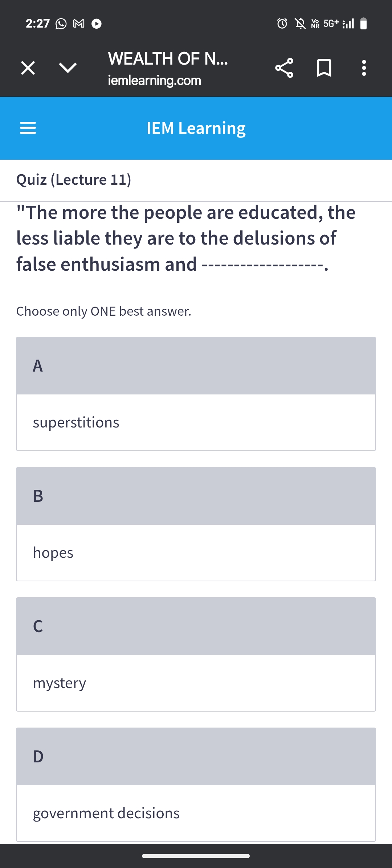Tap the Gmail notification icon
The width and height of the screenshot is (392, 868).
pos(79,24)
